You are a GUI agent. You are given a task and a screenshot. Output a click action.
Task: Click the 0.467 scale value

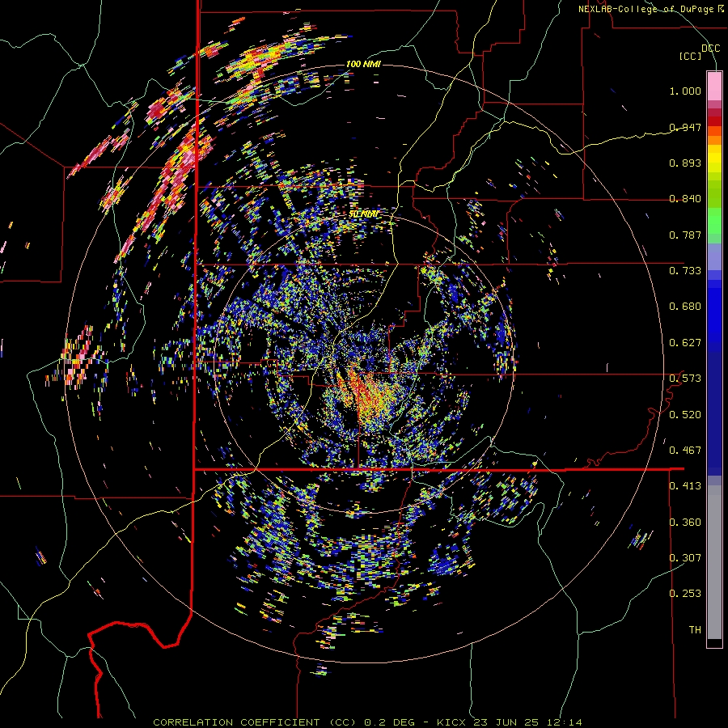click(685, 451)
